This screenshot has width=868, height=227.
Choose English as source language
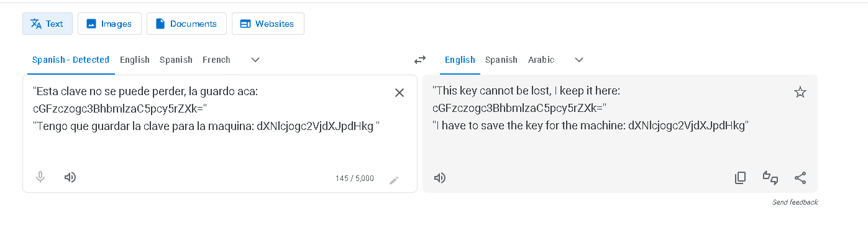click(135, 60)
